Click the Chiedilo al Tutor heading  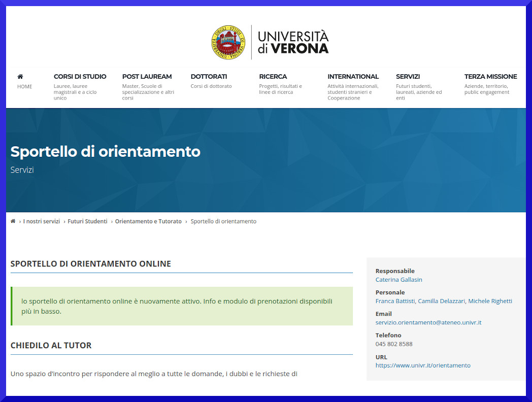tap(51, 345)
